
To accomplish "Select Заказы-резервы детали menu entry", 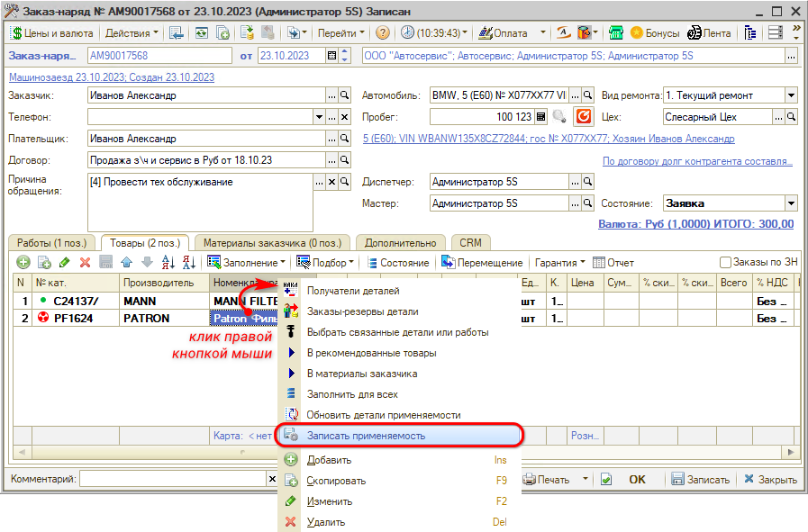I will pos(399,311).
